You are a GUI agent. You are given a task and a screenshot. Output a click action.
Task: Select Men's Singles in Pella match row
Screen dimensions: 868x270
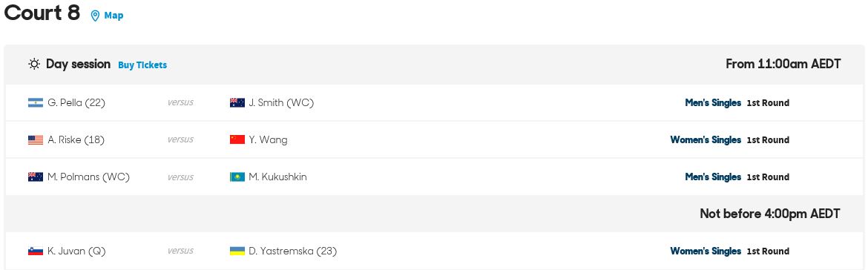[713, 103]
